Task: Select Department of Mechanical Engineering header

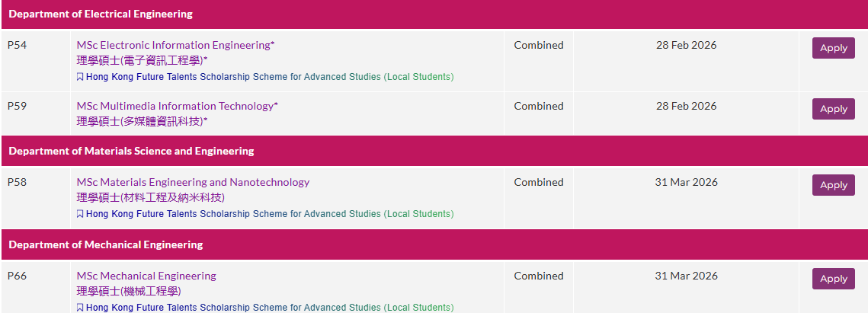Action: pos(434,244)
